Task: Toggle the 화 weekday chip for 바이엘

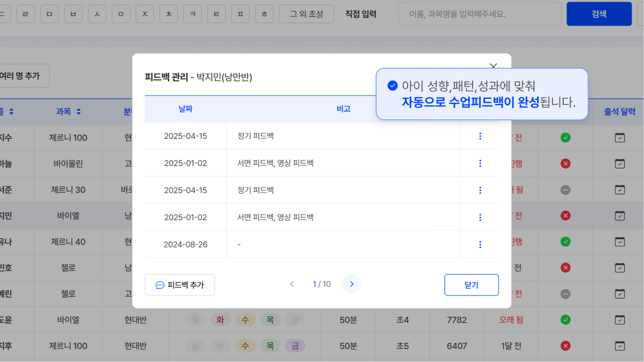Action: 220,320
